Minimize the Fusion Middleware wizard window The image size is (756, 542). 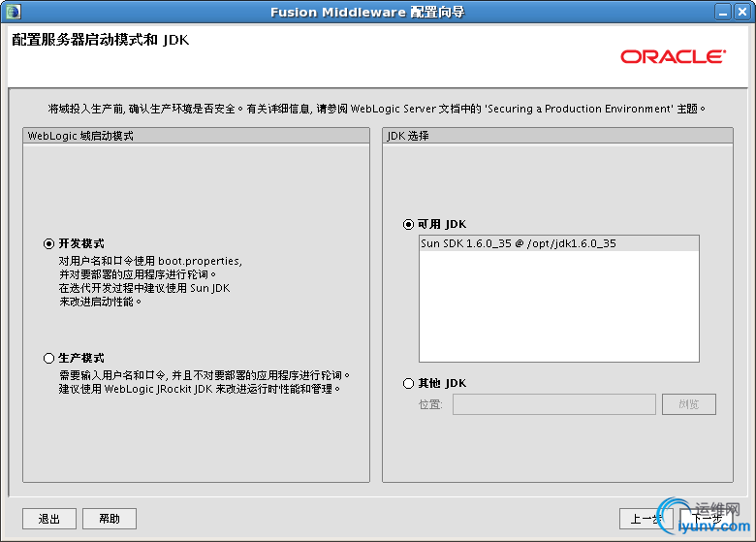[723, 12]
